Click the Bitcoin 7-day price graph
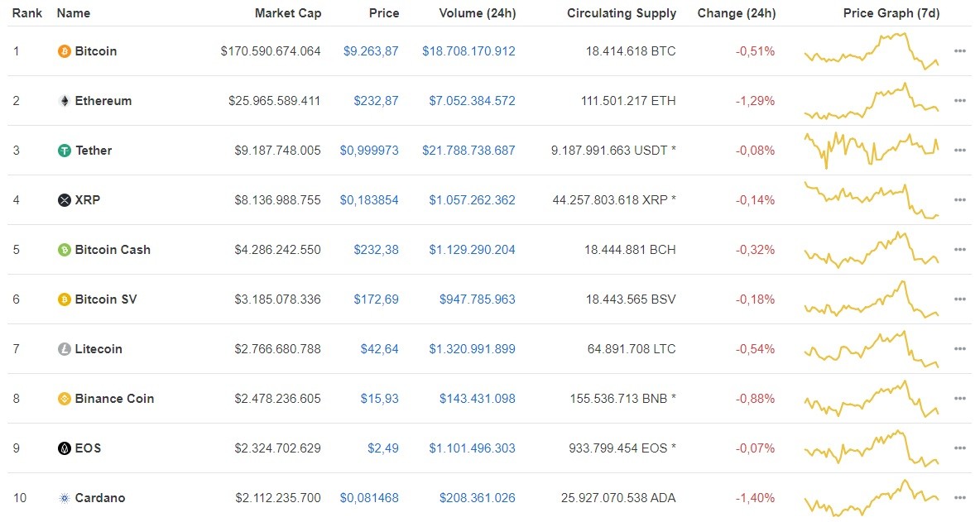Screen dimensions: 980x522 [871, 50]
